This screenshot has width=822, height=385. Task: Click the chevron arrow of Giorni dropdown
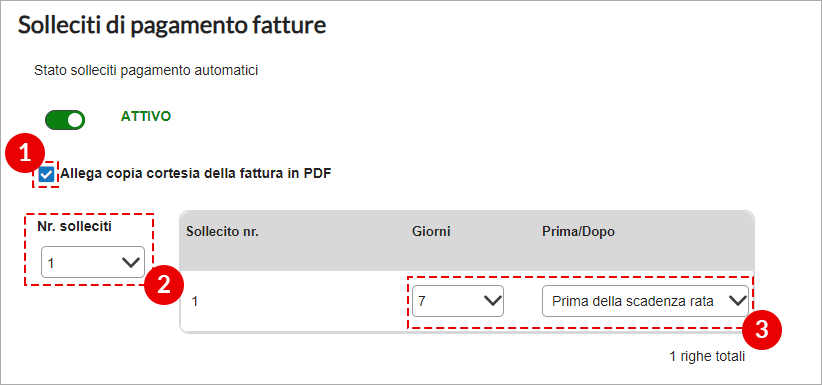[492, 301]
